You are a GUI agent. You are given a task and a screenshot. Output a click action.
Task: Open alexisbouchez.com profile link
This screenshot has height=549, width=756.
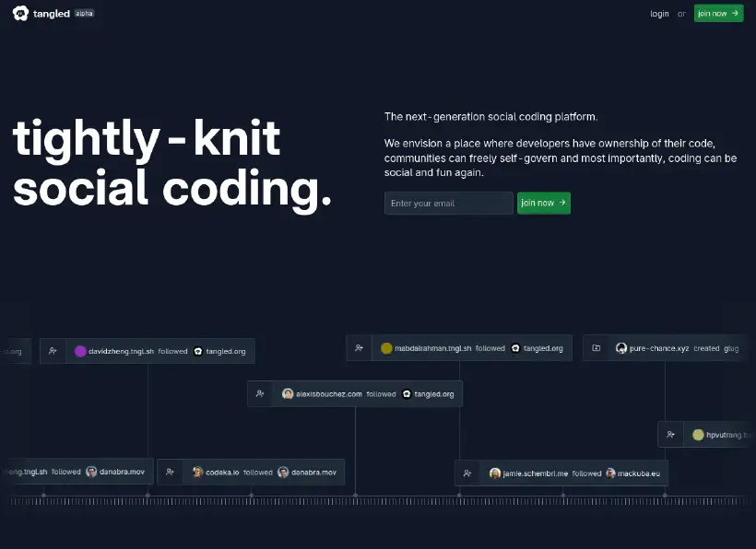329,394
